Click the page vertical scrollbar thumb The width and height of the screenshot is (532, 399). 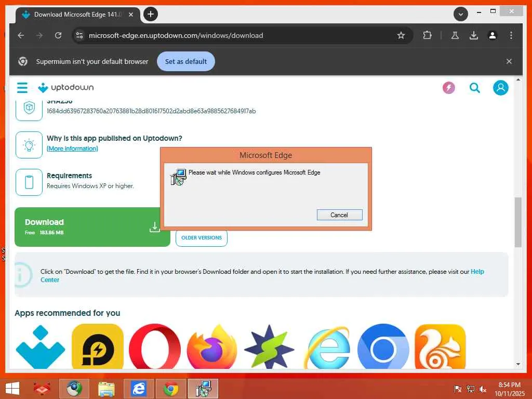coord(518,222)
